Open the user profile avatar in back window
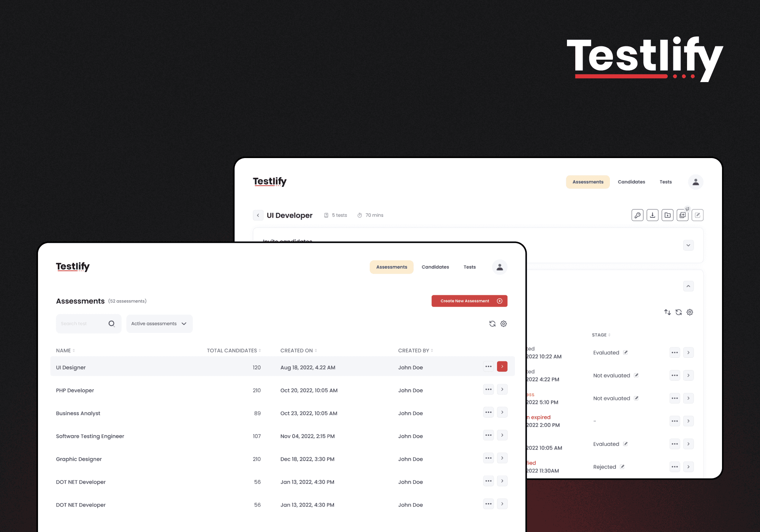760x532 pixels. (696, 182)
